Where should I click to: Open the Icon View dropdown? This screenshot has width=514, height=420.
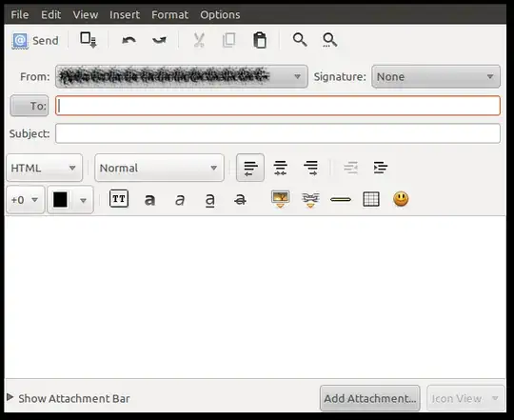coord(465,398)
